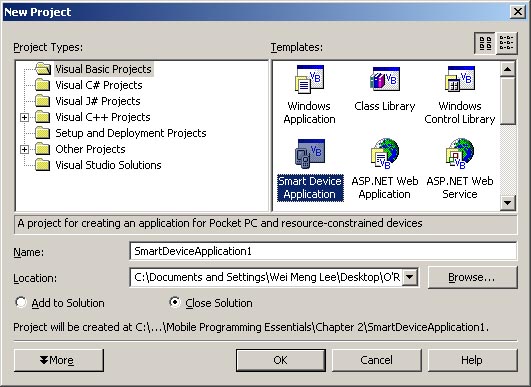The width and height of the screenshot is (531, 387).
Task: Select the Close Solution radio button
Action: point(175,302)
